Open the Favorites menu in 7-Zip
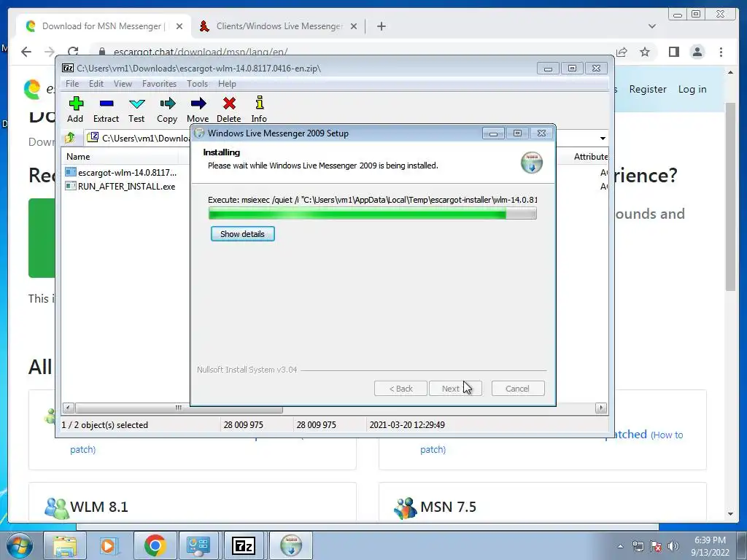The image size is (747, 560). coord(159,84)
